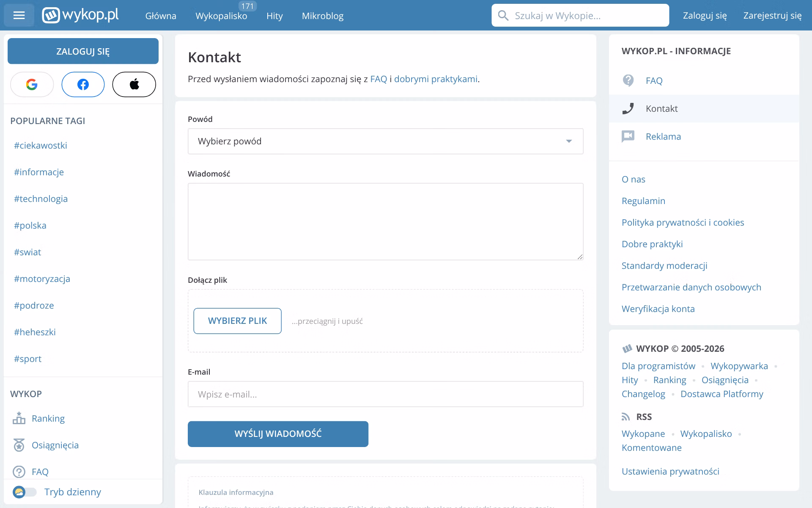The width and height of the screenshot is (812, 508).
Task: Open the Regulamin link
Action: [643, 201]
